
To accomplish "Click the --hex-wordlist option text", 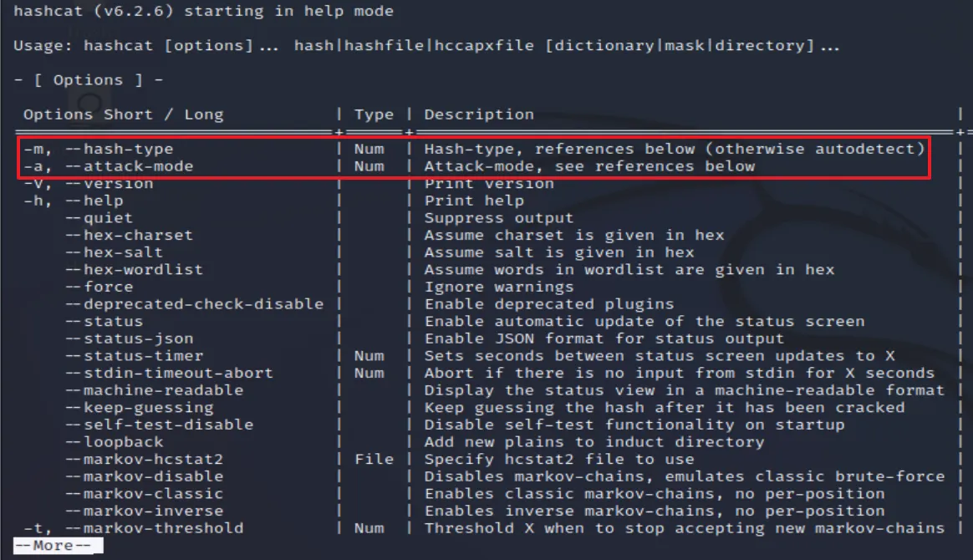I will [x=134, y=270].
